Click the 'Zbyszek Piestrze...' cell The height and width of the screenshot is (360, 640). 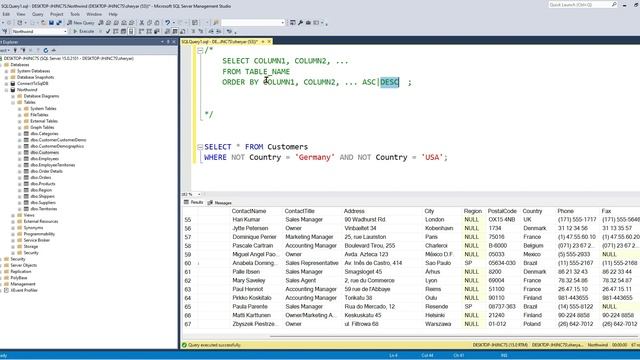click(x=256, y=324)
